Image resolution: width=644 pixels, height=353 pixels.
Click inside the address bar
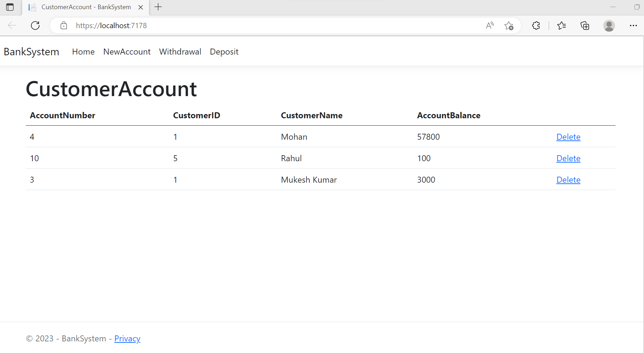(x=247, y=25)
